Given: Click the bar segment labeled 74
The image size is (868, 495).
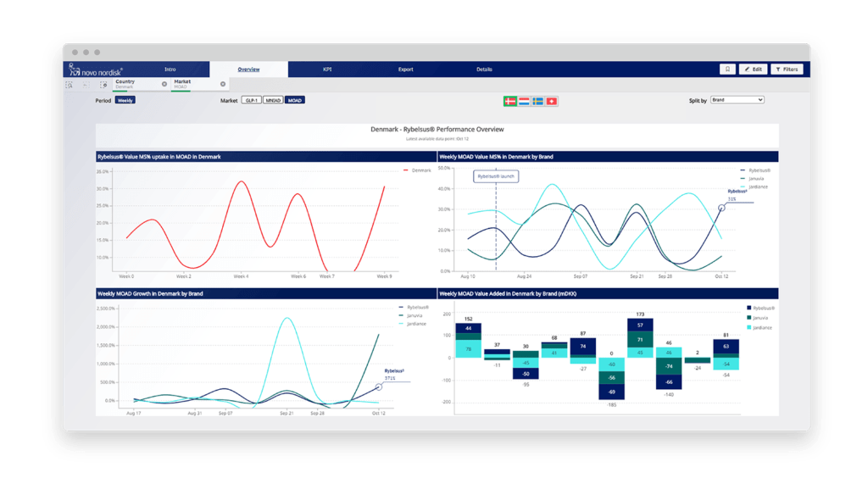Looking at the screenshot, I should click(583, 347).
